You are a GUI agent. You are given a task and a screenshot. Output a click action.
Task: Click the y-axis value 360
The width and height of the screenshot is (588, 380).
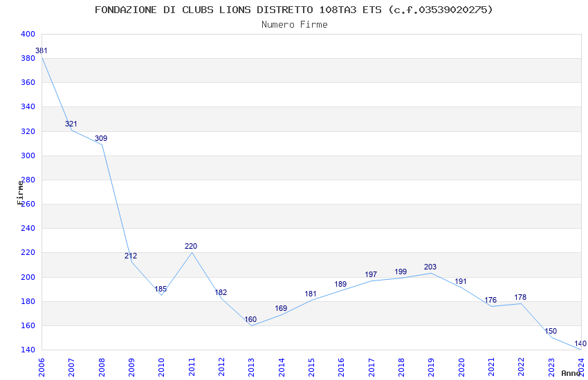pyautogui.click(x=28, y=82)
